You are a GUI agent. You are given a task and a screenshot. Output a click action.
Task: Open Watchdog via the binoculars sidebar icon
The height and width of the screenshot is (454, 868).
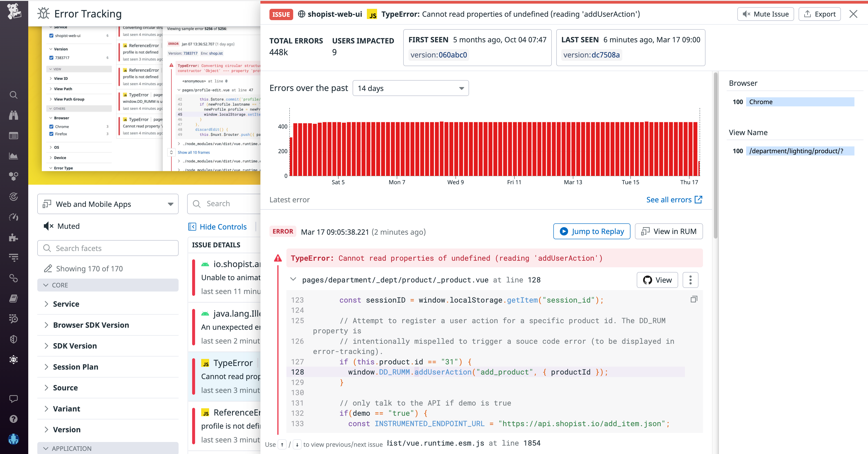tap(14, 115)
